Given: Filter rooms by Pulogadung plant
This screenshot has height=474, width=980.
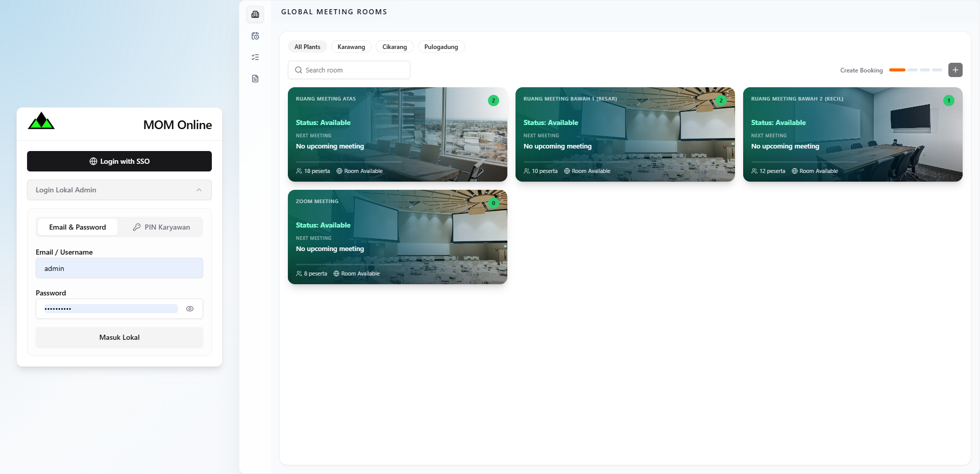Looking at the screenshot, I should click(x=441, y=47).
